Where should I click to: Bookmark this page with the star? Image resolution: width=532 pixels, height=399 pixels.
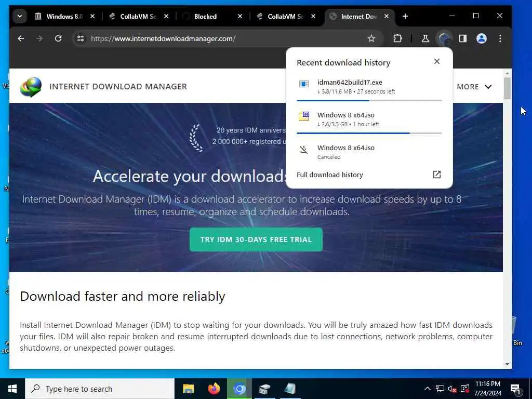(x=371, y=38)
